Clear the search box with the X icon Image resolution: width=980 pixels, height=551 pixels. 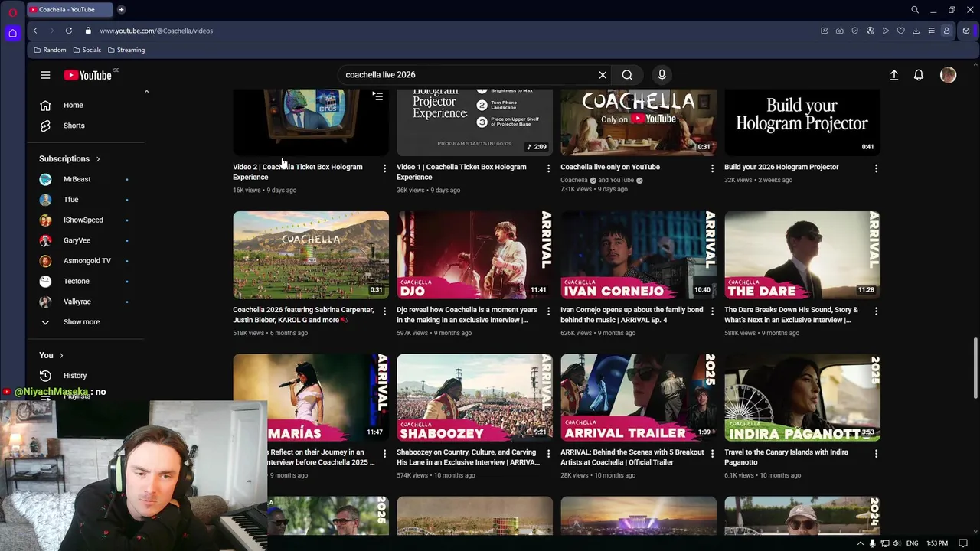coord(603,75)
